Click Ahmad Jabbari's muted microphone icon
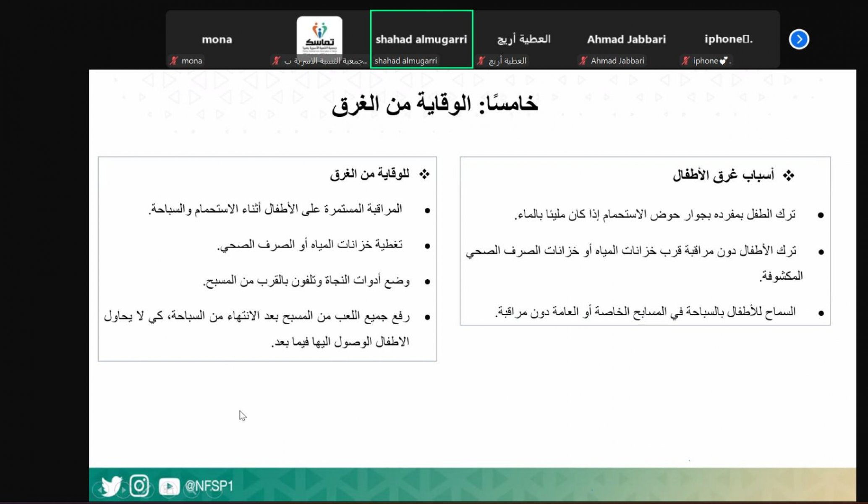This screenshot has height=504, width=868. (x=583, y=60)
